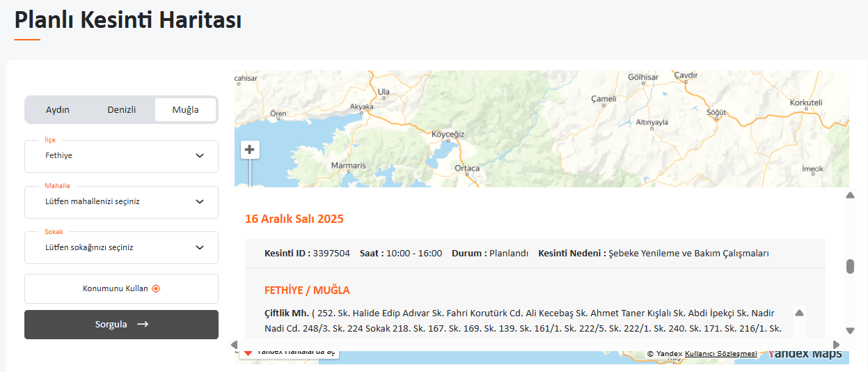Click the Durum Planlandı text

coord(490,254)
